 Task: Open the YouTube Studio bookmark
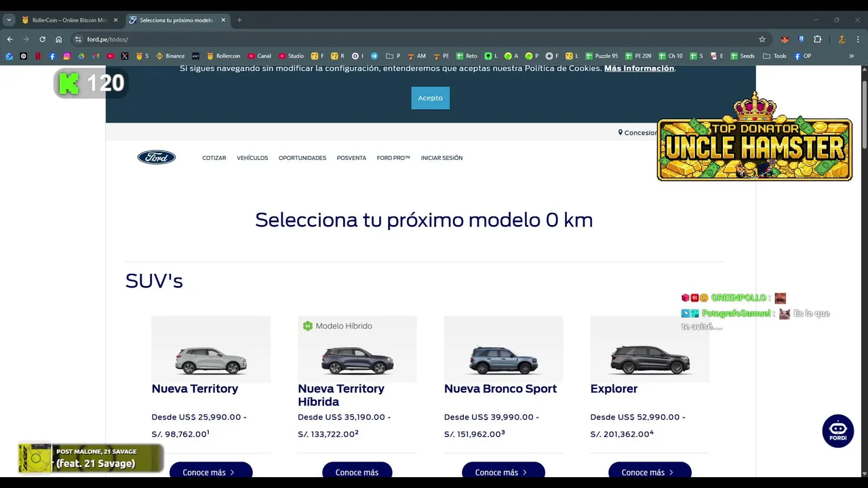[x=292, y=56]
